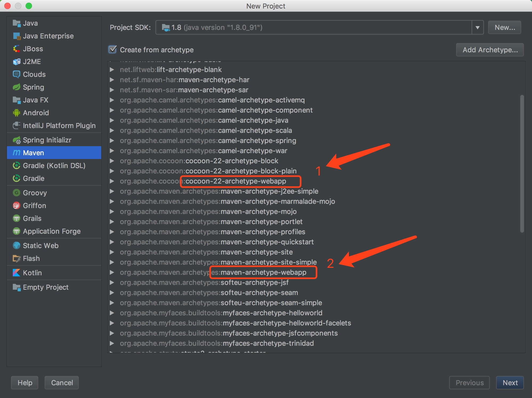This screenshot has height=398, width=532.
Task: Click the Static Web globe icon
Action: point(17,245)
